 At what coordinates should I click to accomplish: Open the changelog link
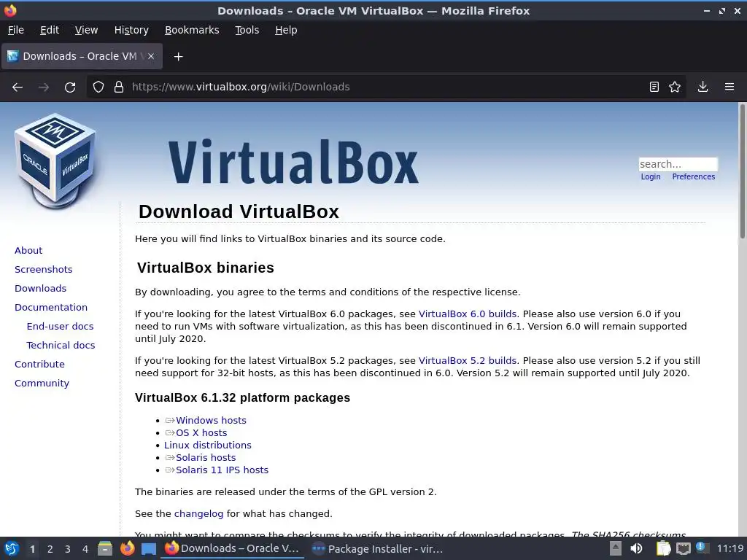(x=198, y=514)
